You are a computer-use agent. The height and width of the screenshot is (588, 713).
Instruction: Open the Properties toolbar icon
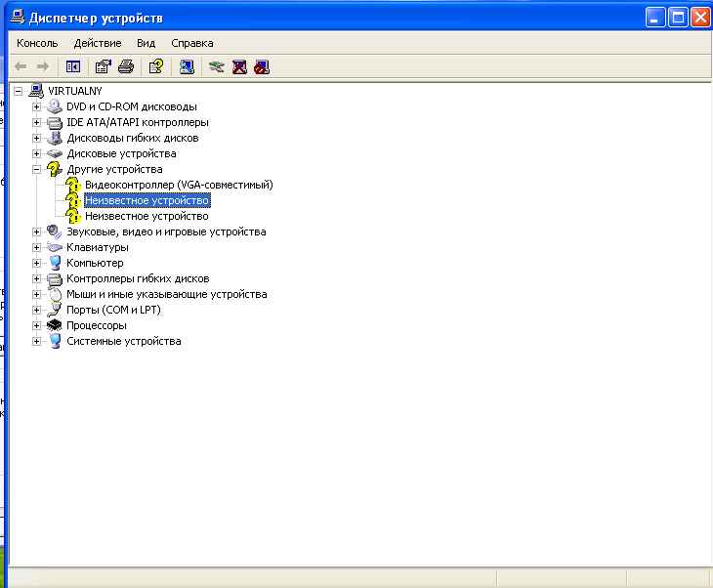point(104,66)
